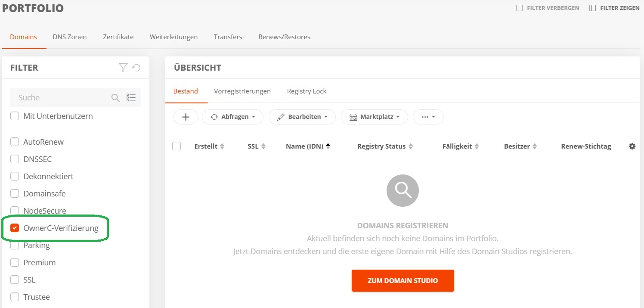Check the DNSSEC filter

pos(15,159)
